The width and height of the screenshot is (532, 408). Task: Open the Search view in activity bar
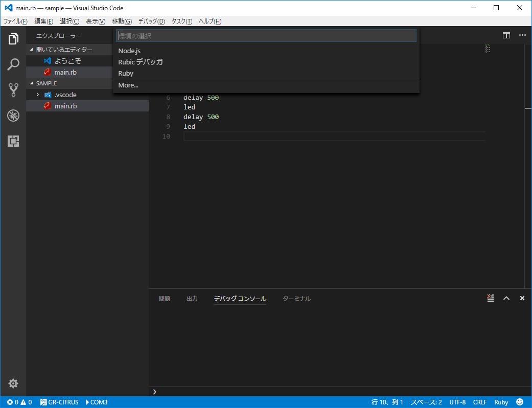[13, 64]
